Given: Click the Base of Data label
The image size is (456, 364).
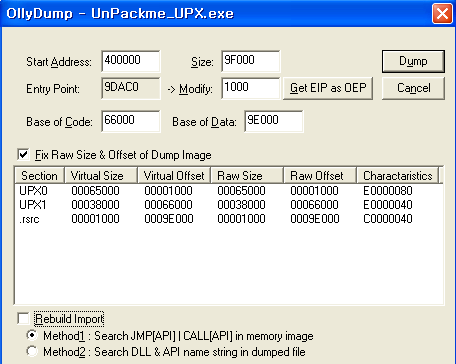Looking at the screenshot, I should [x=204, y=122].
